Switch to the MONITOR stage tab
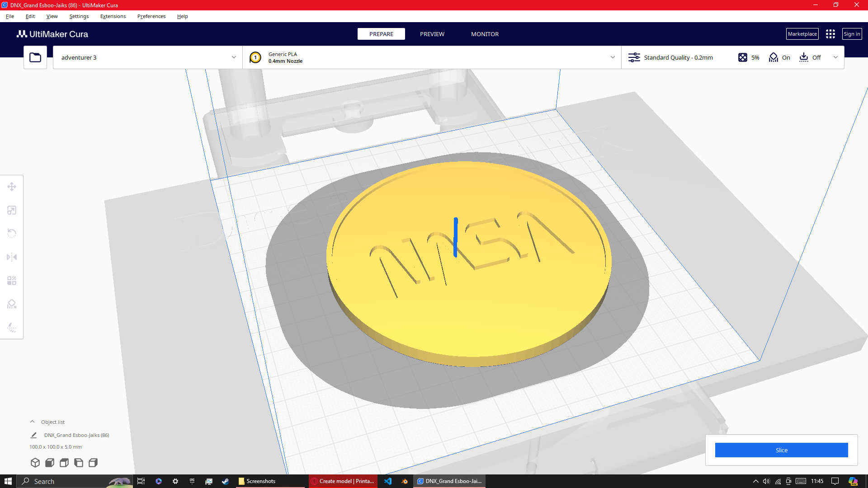The height and width of the screenshot is (488, 868). [x=485, y=34]
